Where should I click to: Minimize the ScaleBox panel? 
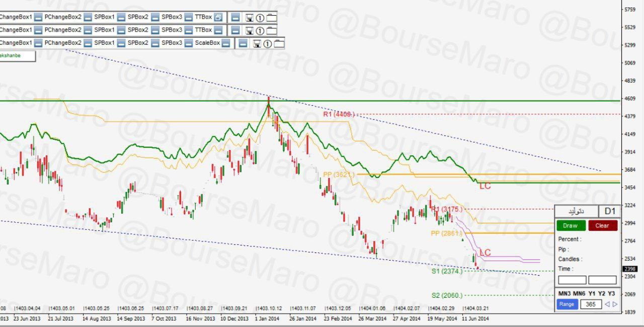point(226,43)
